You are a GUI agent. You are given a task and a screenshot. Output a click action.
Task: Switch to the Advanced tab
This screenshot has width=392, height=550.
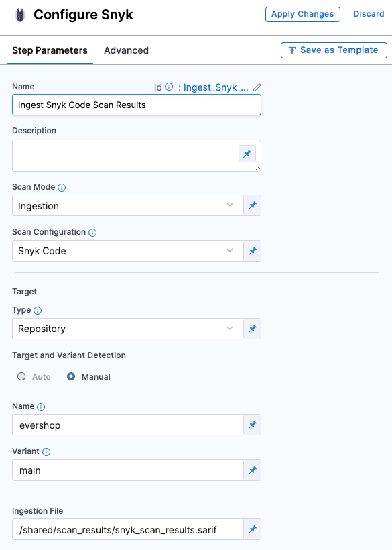[x=126, y=50]
